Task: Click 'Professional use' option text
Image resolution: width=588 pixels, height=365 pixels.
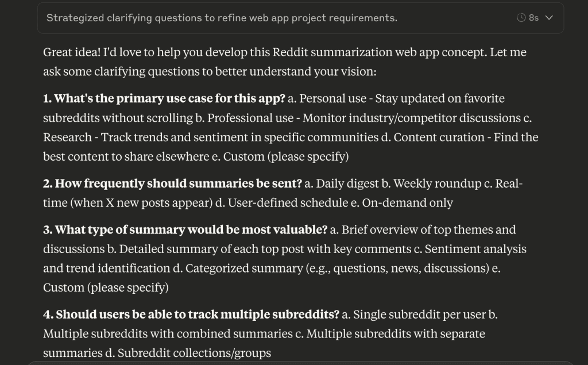Action: point(250,118)
